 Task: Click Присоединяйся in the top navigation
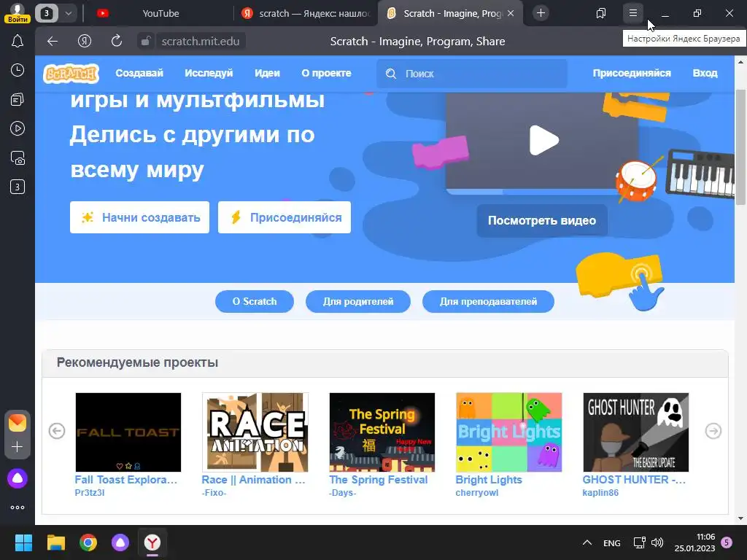[x=632, y=74]
